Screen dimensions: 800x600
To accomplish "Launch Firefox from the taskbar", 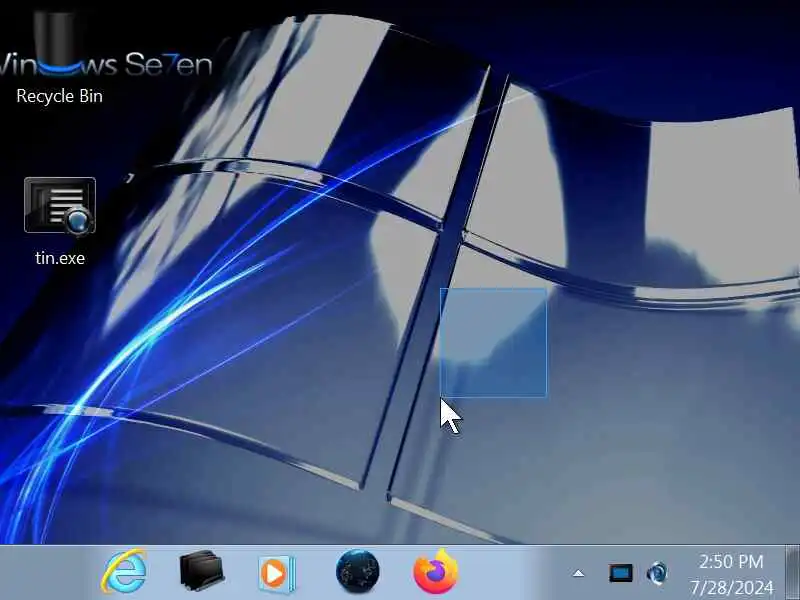I will coord(436,572).
